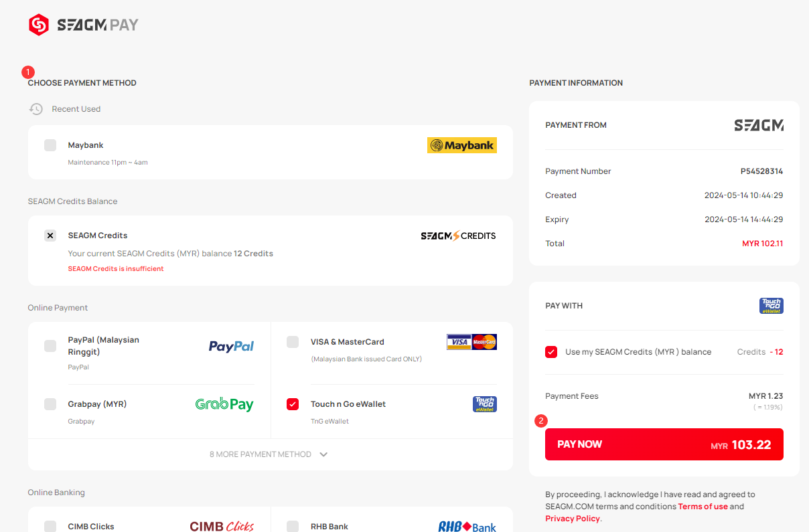Open the Terms of use link
809x532 pixels.
(703, 507)
